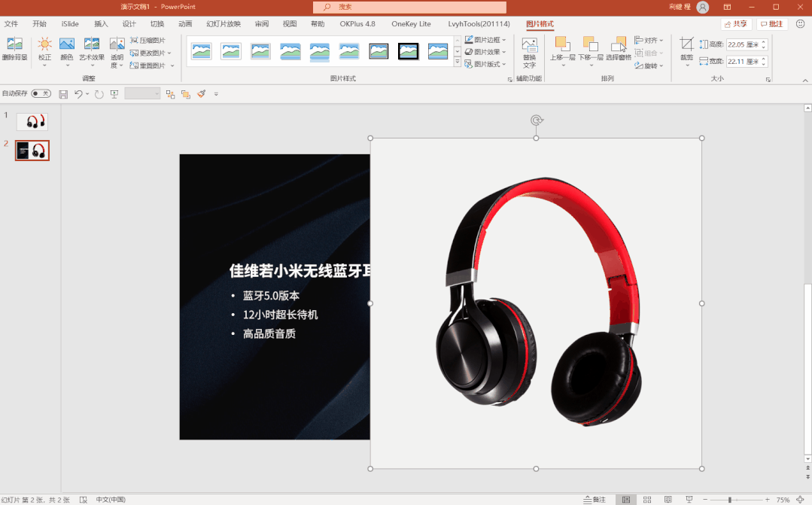Click the 批注 Comments button

pyautogui.click(x=771, y=24)
